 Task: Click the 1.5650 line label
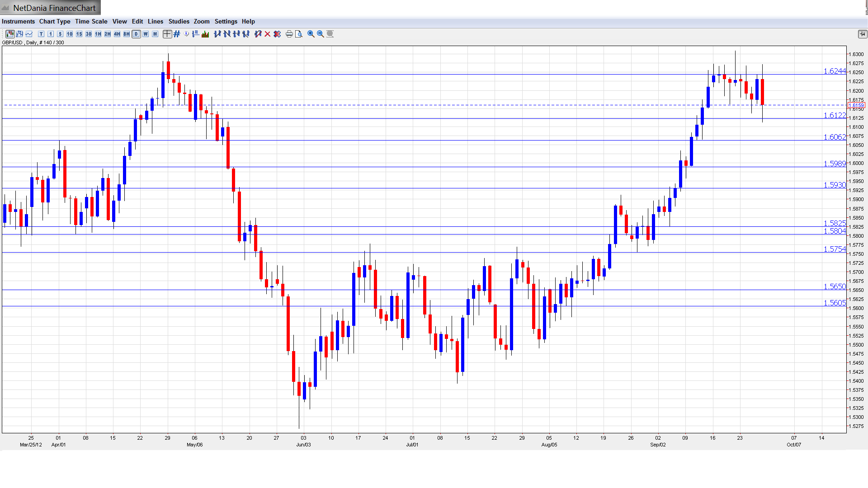(835, 286)
